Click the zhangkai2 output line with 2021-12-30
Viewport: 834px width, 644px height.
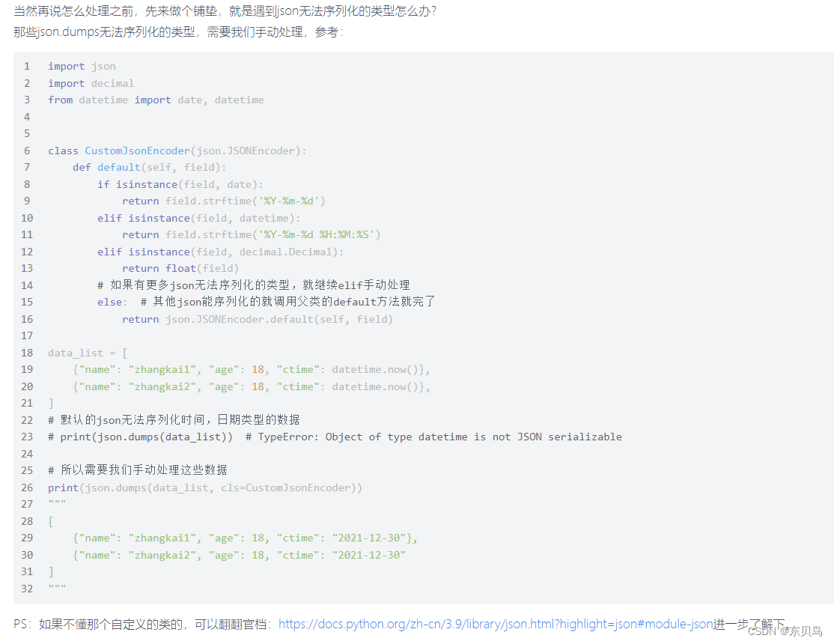pyautogui.click(x=240, y=555)
